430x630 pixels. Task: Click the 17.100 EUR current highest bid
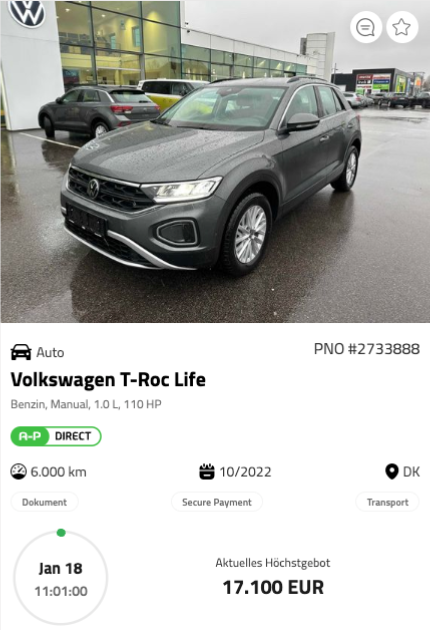[x=273, y=587]
